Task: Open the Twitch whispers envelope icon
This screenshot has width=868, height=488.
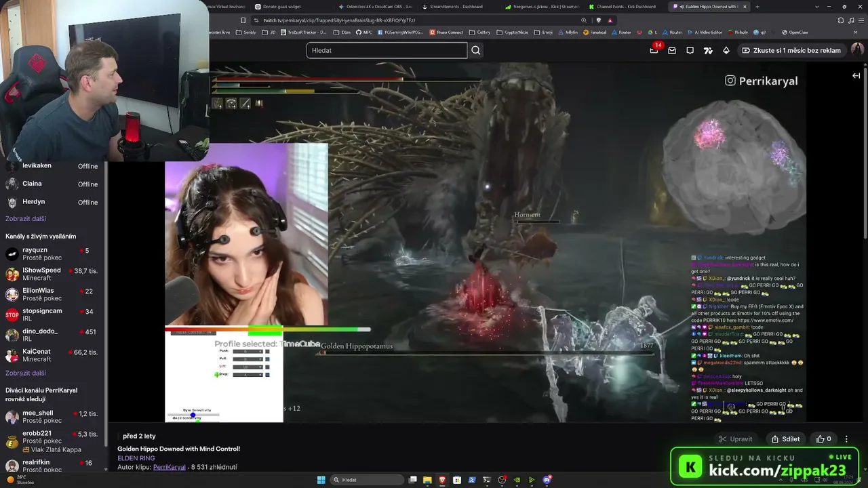Action: tap(672, 50)
